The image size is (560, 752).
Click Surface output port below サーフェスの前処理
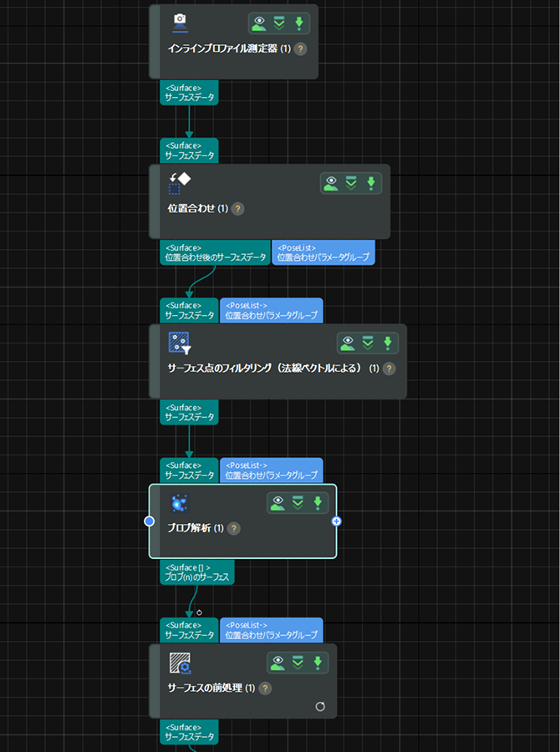coord(189,732)
